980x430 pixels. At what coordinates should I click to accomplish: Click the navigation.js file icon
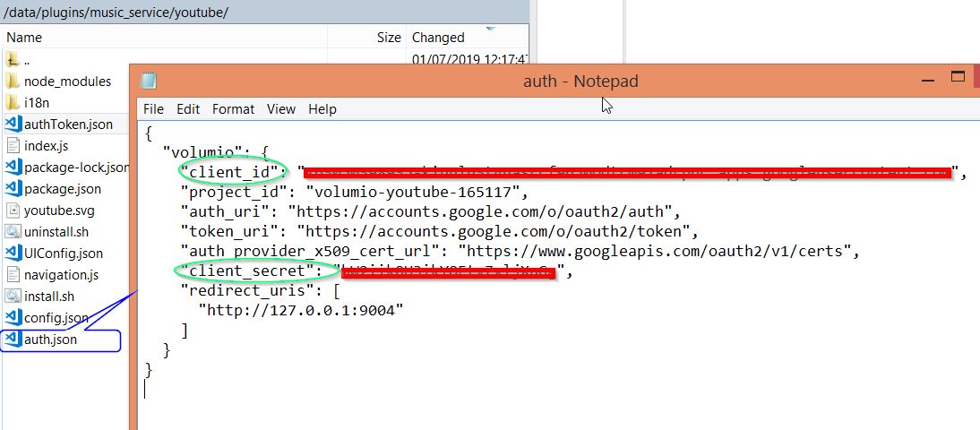[13, 274]
